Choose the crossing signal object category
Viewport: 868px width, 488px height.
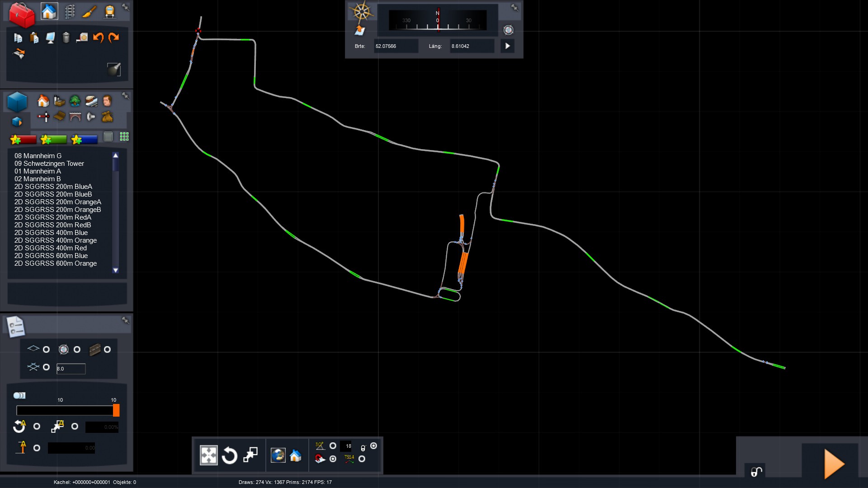click(43, 117)
